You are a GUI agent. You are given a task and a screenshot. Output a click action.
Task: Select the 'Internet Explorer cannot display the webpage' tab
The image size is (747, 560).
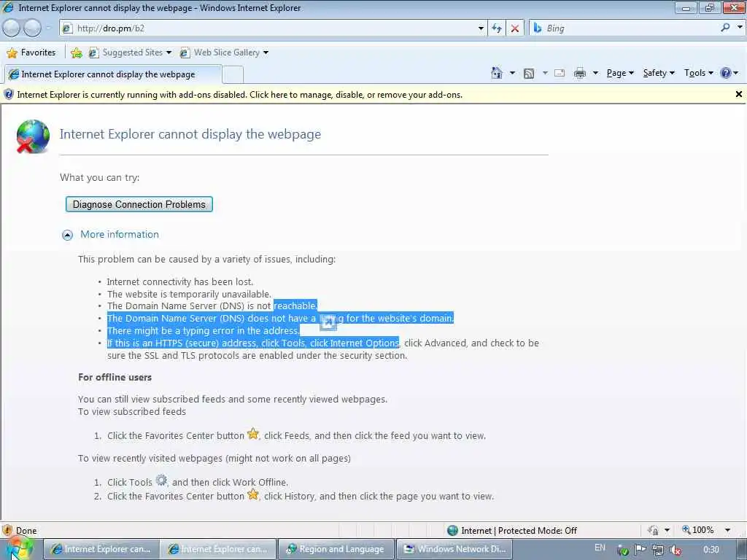pos(113,74)
